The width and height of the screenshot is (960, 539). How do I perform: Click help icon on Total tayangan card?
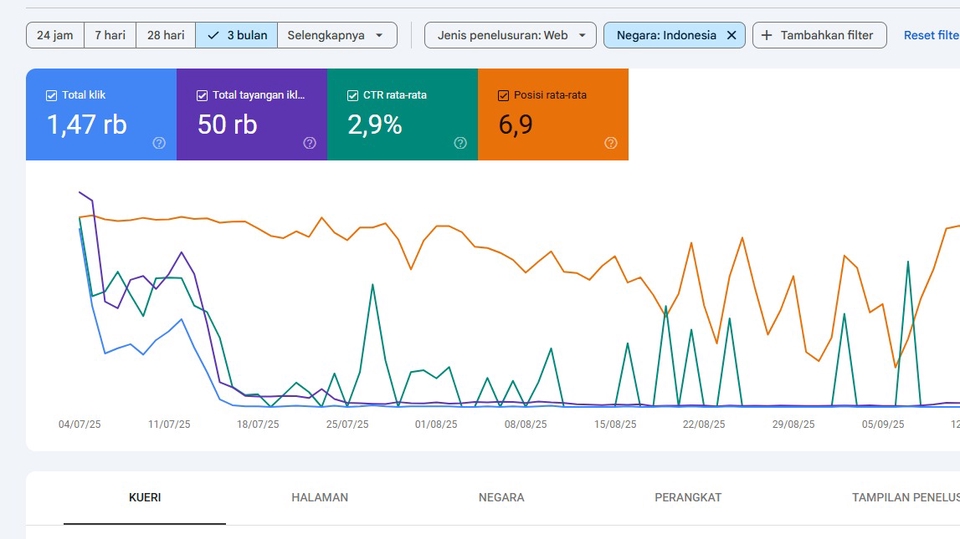309,143
